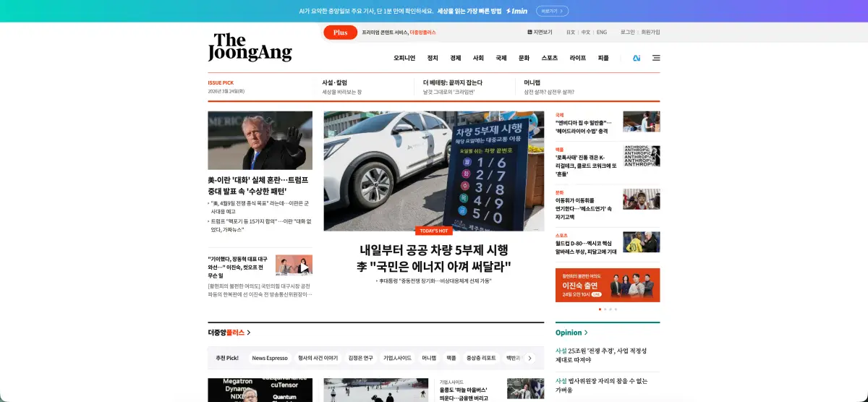The width and height of the screenshot is (868, 402).
Task: Open the 정치 menu
Action: point(433,58)
